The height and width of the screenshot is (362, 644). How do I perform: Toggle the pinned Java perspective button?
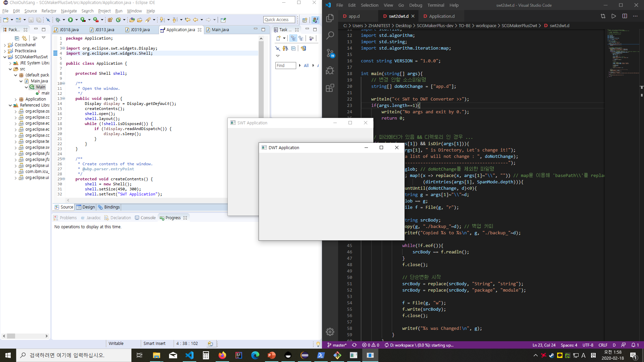pos(315,20)
